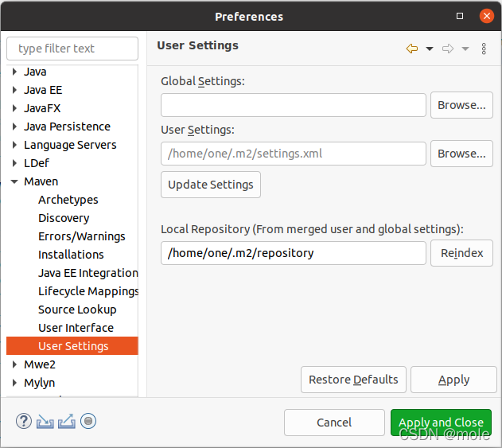Open the help question mark icon
Viewport: 502px width, 448px height.
point(24,421)
